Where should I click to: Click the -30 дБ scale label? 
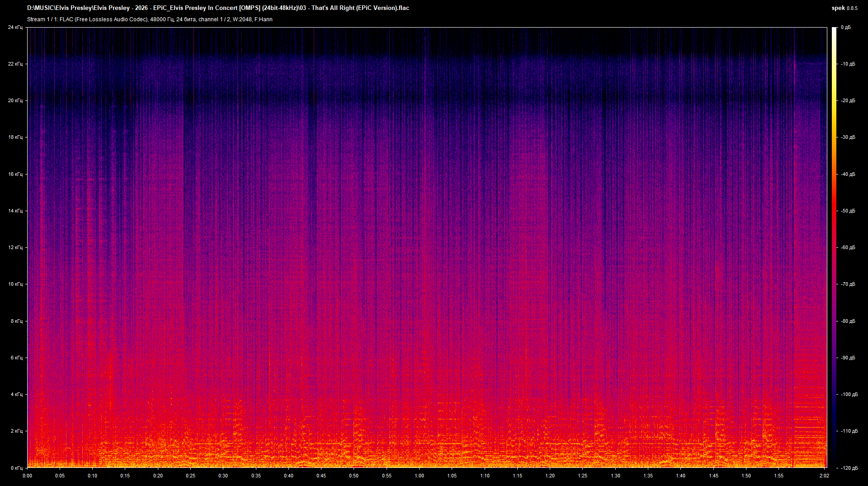pos(847,137)
